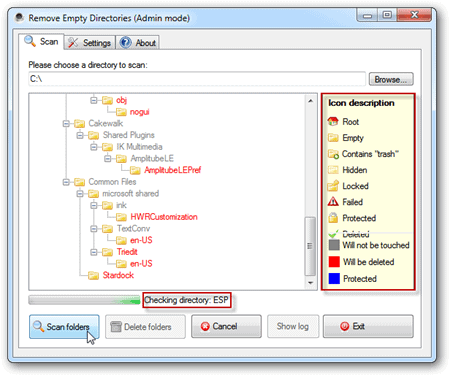Switch to the Settings tab
This screenshot has height=376, width=450.
pos(90,43)
